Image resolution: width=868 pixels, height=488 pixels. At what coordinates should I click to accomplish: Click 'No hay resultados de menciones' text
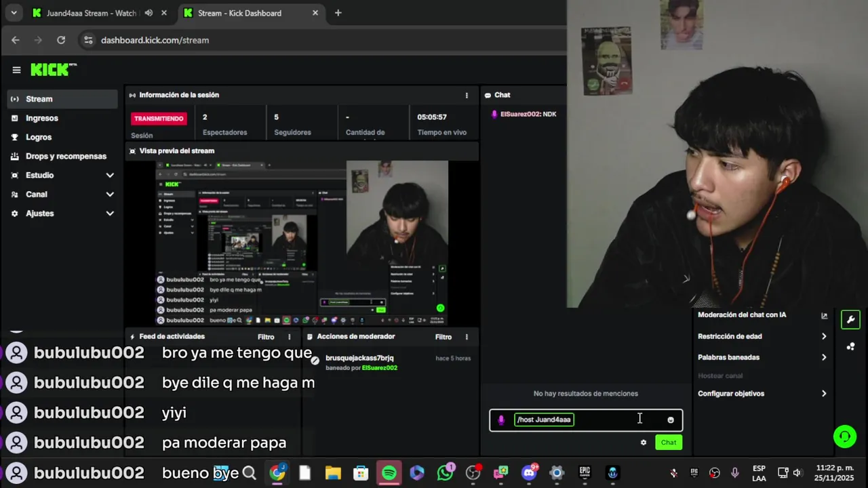pos(586,394)
